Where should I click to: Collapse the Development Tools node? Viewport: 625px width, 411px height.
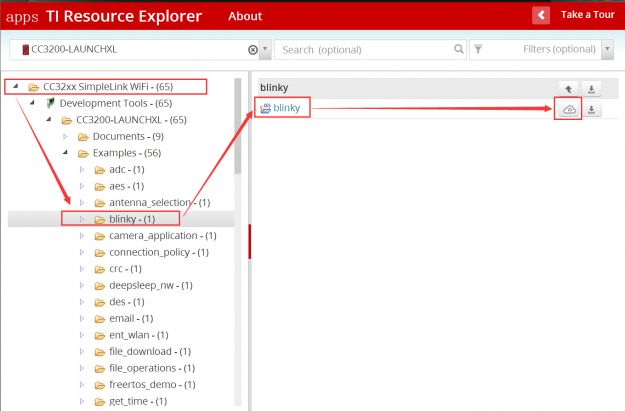point(32,103)
